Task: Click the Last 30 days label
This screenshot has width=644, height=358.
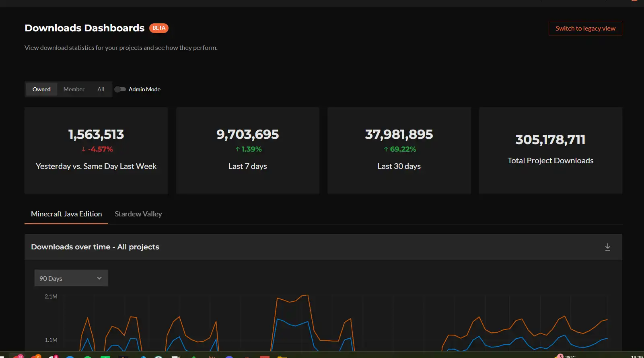Action: tap(399, 166)
